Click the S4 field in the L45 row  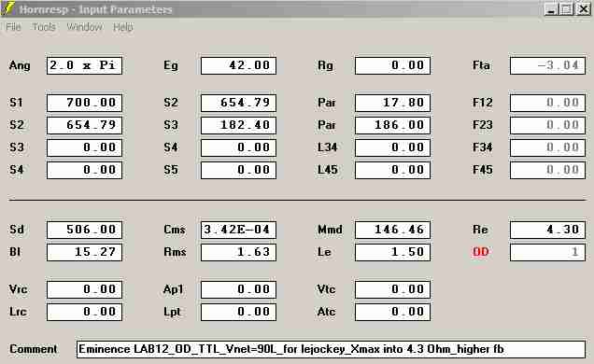click(84, 170)
